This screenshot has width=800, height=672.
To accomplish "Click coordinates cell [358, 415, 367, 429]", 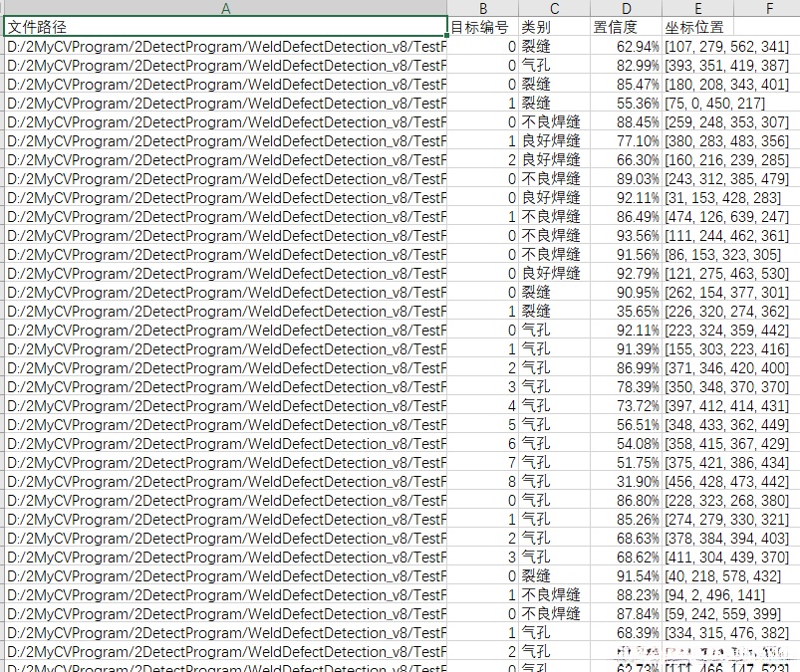I will point(727,444).
